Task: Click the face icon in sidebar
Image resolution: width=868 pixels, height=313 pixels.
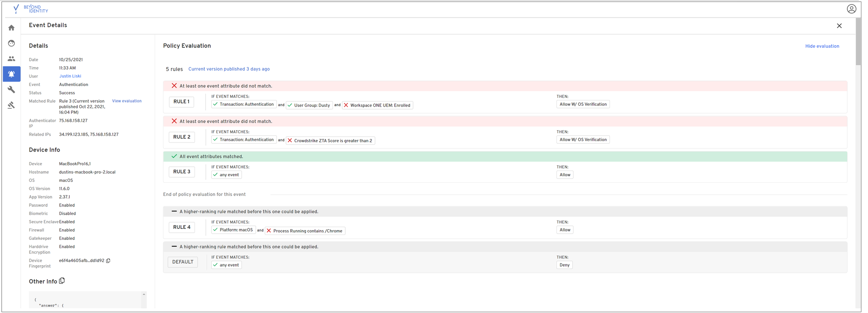Action: pos(11,43)
